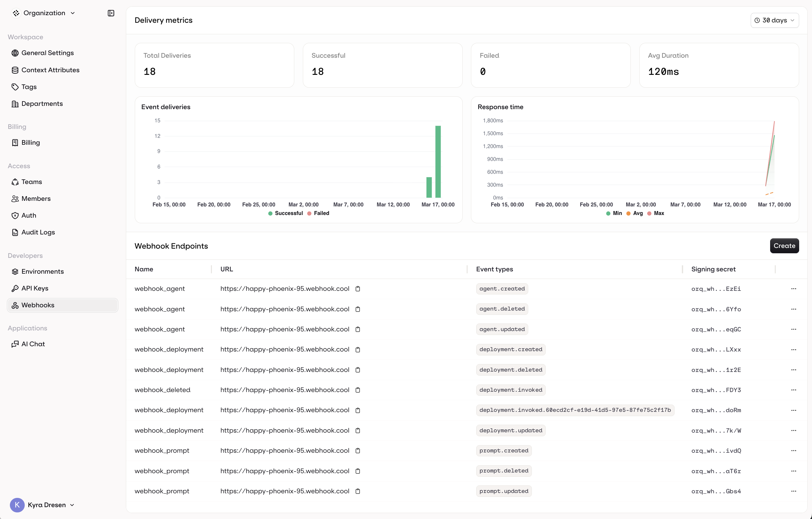Navigate to Audit Logs
The width and height of the screenshot is (812, 519).
(38, 232)
